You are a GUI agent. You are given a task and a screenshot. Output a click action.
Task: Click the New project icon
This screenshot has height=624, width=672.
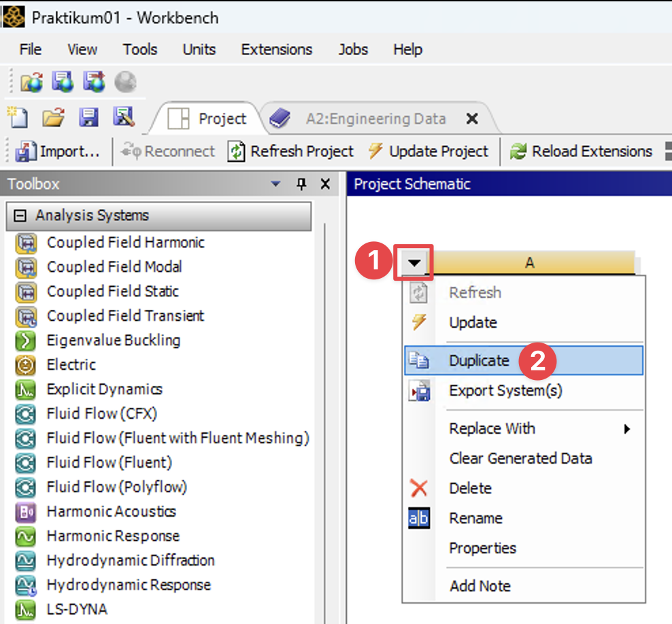(17, 118)
